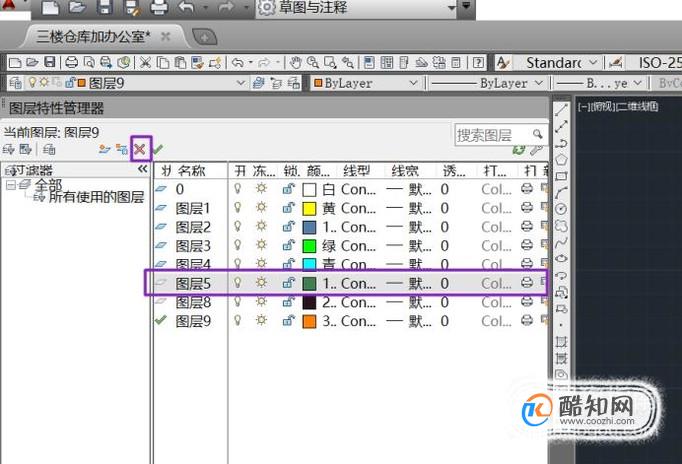Viewport: 682px width, 464px height.
Task: Open the ByLayer color dropdown
Action: (413, 83)
